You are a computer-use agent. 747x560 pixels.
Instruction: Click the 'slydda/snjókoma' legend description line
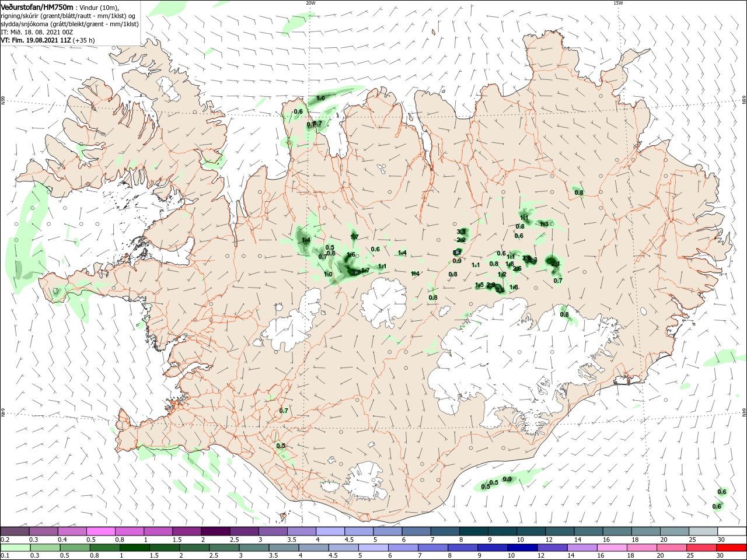[69, 24]
